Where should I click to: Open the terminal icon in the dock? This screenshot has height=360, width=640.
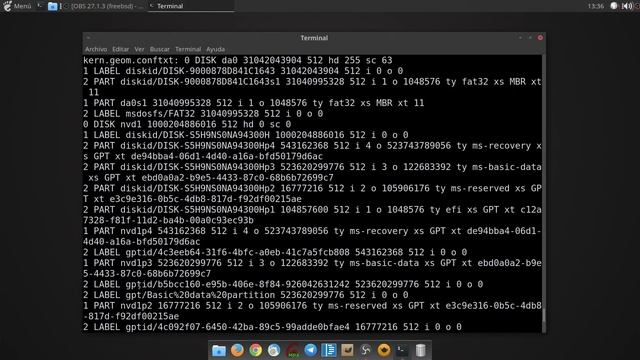point(402,350)
